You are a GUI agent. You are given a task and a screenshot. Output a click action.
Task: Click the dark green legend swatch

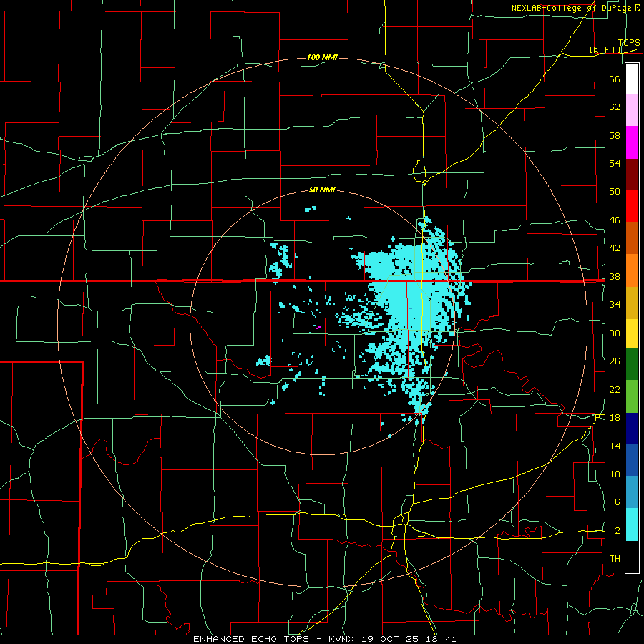click(x=632, y=364)
